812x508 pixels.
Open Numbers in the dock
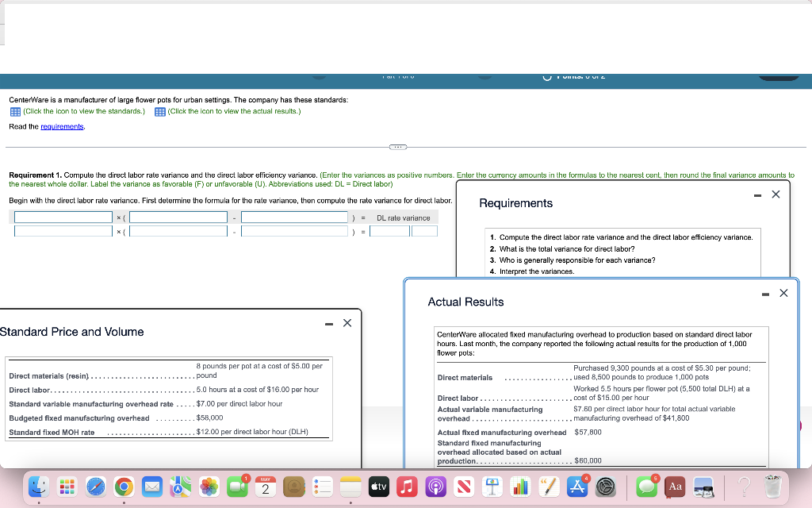pyautogui.click(x=520, y=487)
